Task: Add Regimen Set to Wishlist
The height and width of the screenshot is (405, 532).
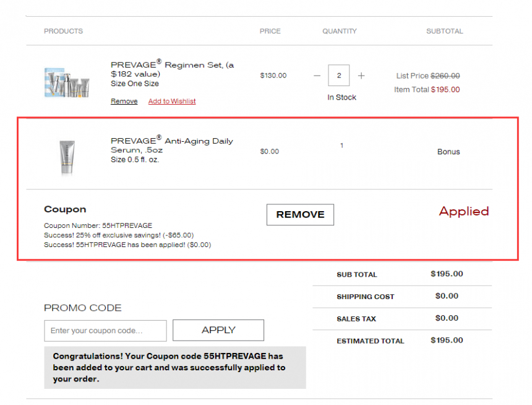Action: [172, 101]
